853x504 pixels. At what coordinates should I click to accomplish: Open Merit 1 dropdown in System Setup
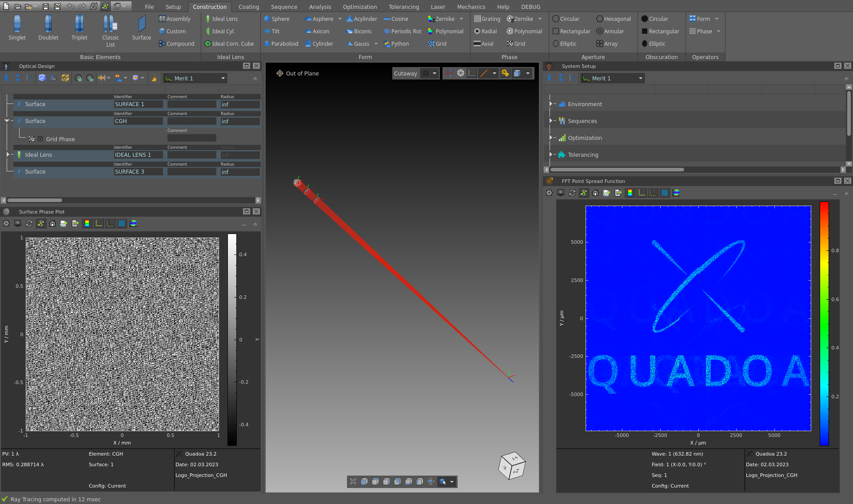tap(613, 78)
